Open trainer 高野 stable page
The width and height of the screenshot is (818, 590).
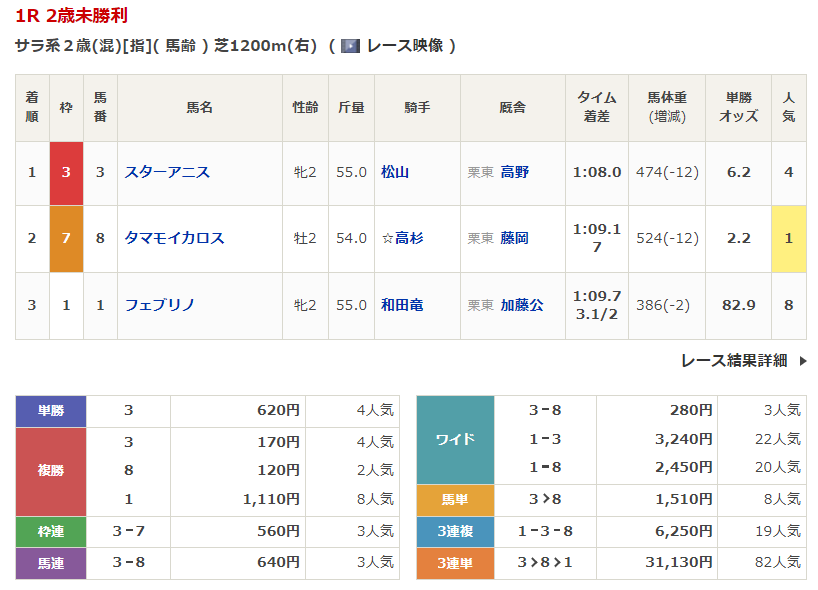pos(514,172)
